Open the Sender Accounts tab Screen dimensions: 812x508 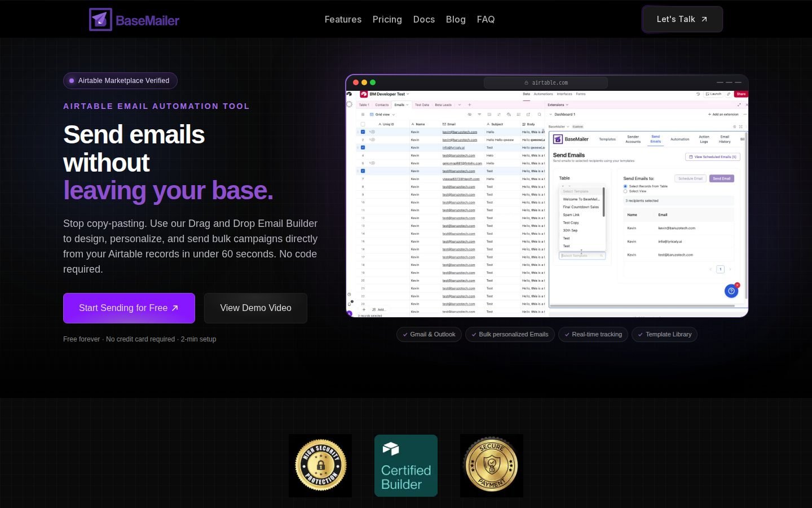point(633,139)
